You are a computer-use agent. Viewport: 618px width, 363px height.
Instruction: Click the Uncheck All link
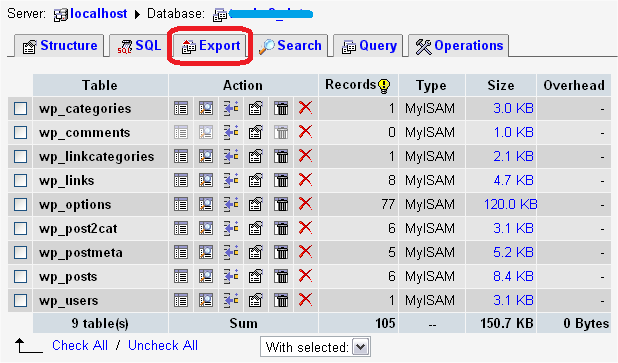coord(163,345)
